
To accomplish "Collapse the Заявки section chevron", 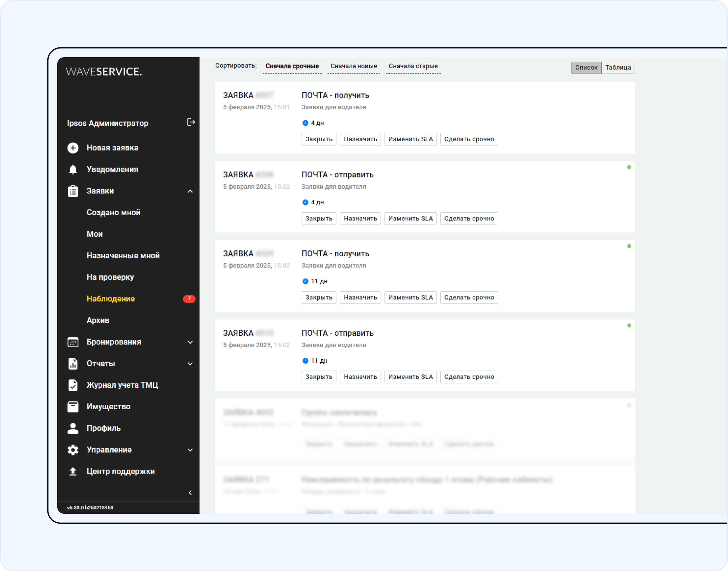I will coord(190,191).
